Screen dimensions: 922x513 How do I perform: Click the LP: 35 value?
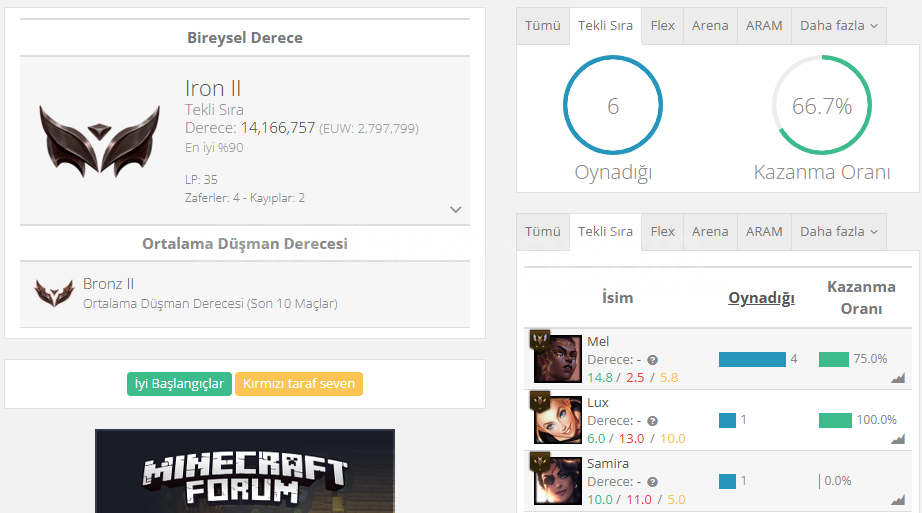[x=201, y=179]
